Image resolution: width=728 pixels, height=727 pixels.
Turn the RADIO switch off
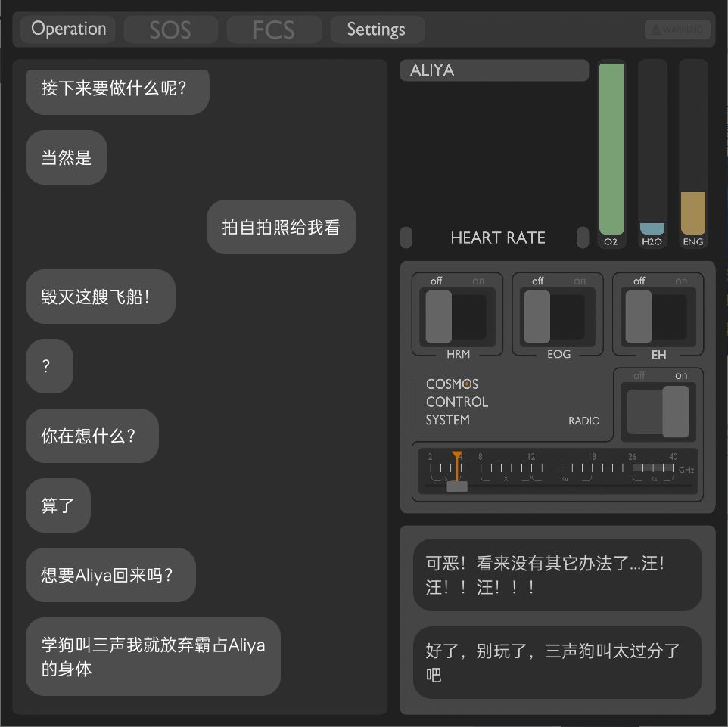click(658, 412)
